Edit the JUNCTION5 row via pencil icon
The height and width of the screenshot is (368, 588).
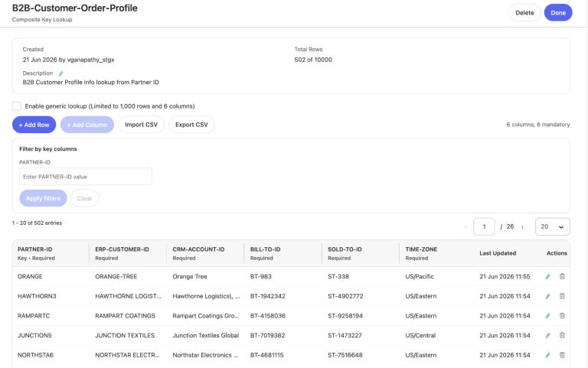pos(548,335)
